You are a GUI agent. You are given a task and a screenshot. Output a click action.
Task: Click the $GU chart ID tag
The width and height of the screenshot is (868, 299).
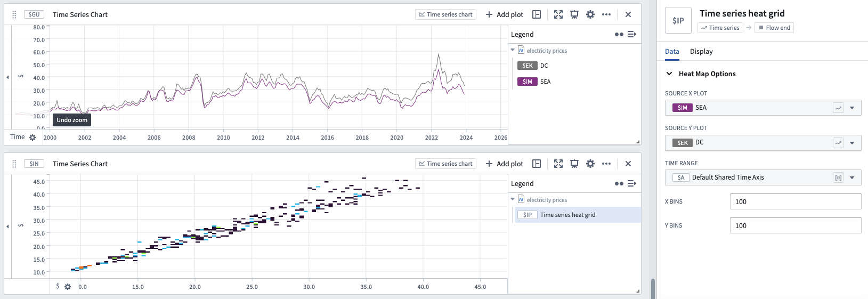(x=34, y=14)
